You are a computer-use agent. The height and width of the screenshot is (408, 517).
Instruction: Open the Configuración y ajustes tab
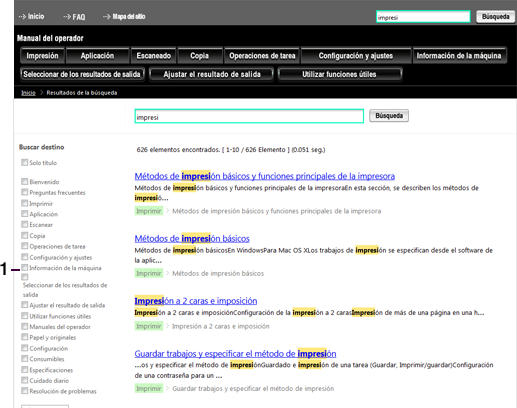coord(355,55)
